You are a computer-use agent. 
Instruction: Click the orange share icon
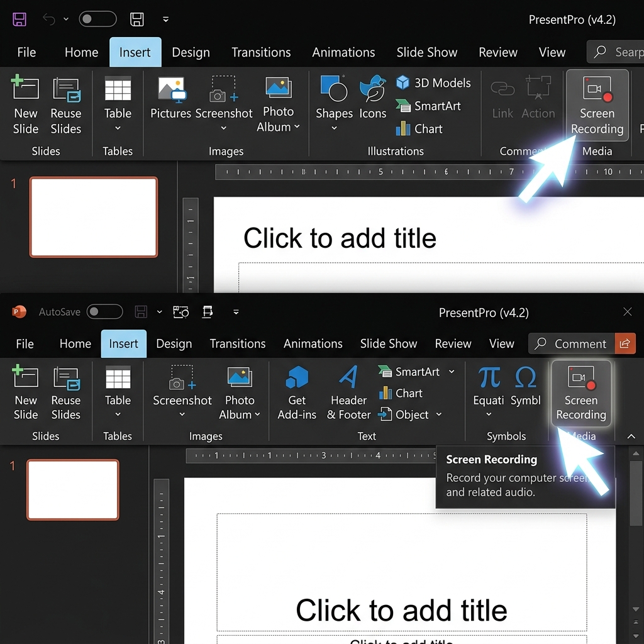[625, 343]
